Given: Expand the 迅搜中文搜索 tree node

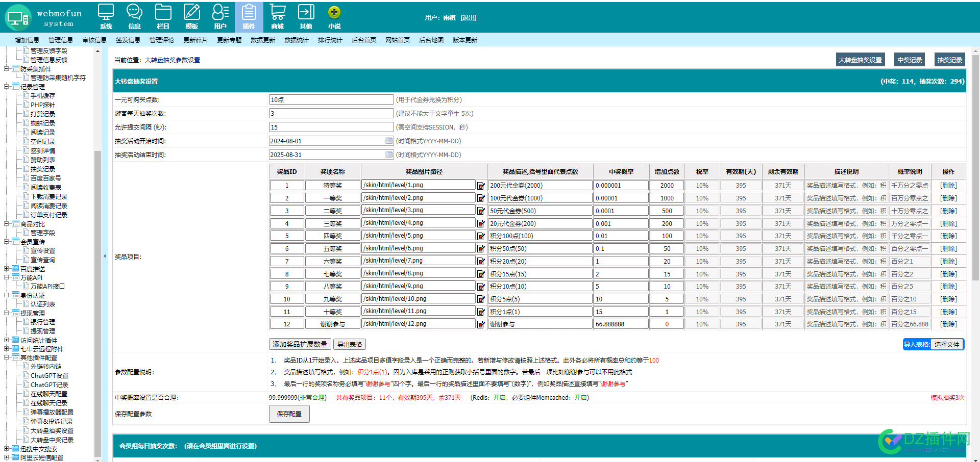Looking at the screenshot, I should [x=7, y=449].
